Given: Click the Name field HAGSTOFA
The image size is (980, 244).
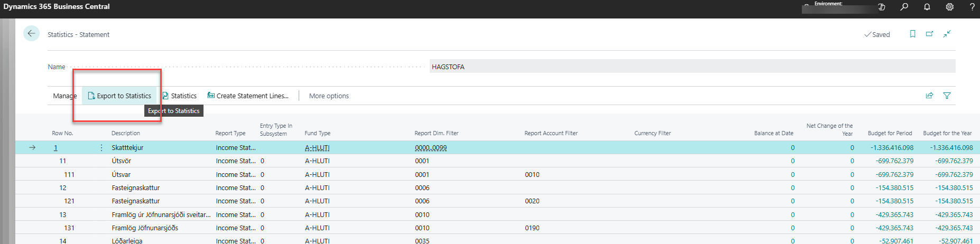Looking at the screenshot, I should click(692, 67).
